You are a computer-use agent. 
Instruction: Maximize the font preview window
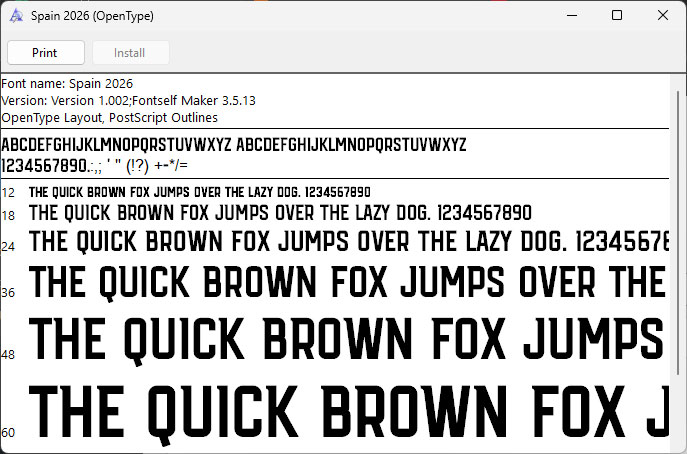(617, 16)
